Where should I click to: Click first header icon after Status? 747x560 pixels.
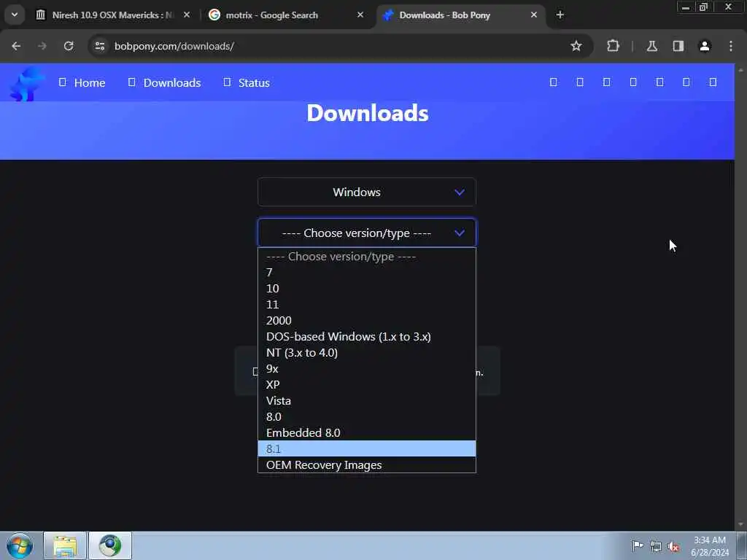pos(553,82)
